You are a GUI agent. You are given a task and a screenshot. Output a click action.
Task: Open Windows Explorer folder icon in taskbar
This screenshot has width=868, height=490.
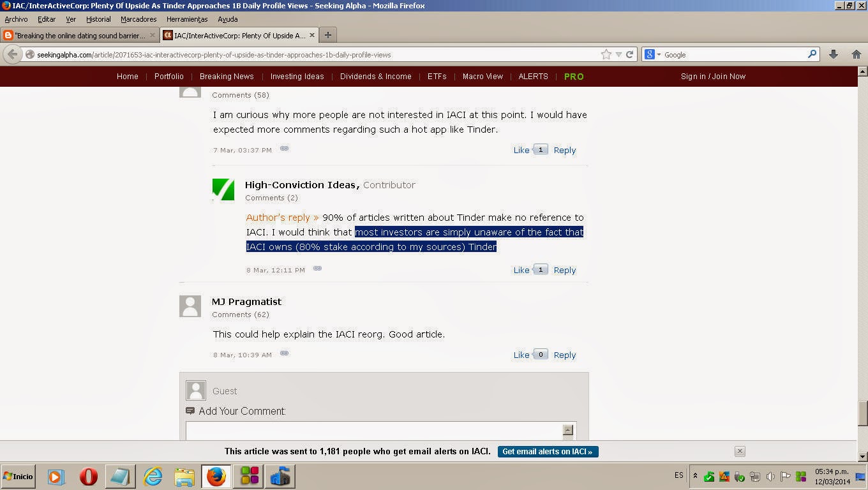pos(184,477)
